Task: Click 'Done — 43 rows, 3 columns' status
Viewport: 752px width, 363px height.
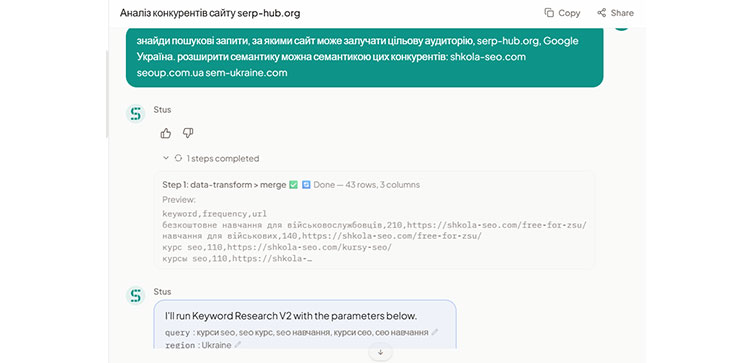Action: click(x=367, y=185)
